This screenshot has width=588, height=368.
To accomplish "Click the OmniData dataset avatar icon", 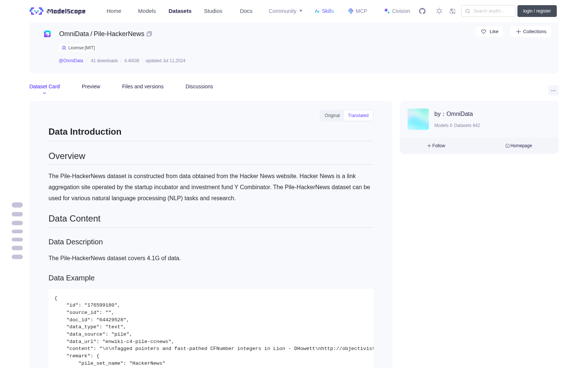I will click(47, 34).
